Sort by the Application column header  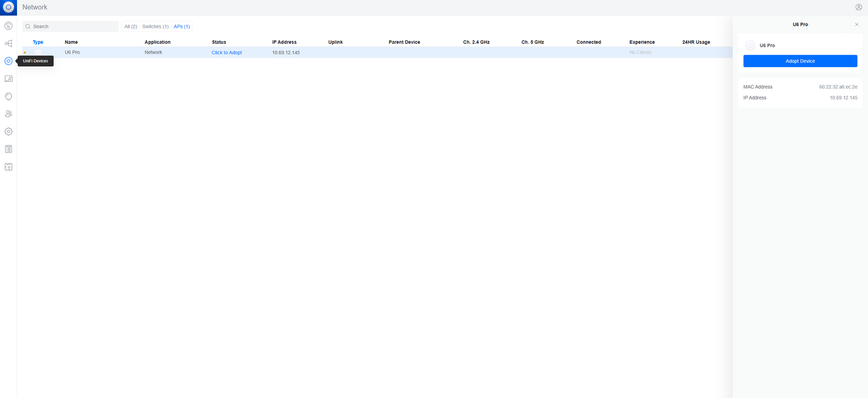(158, 42)
